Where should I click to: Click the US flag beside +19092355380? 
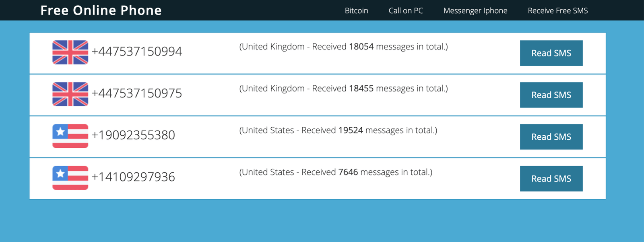click(70, 136)
